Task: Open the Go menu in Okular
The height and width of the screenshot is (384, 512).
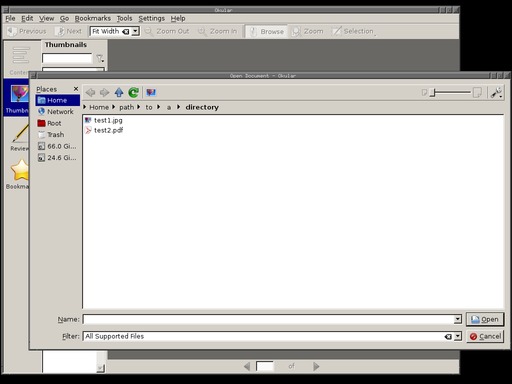Action: 64,18
